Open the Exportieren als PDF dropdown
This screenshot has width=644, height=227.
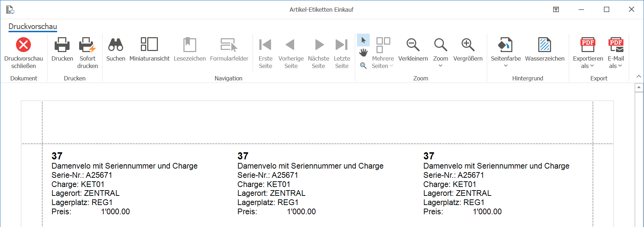point(588,52)
